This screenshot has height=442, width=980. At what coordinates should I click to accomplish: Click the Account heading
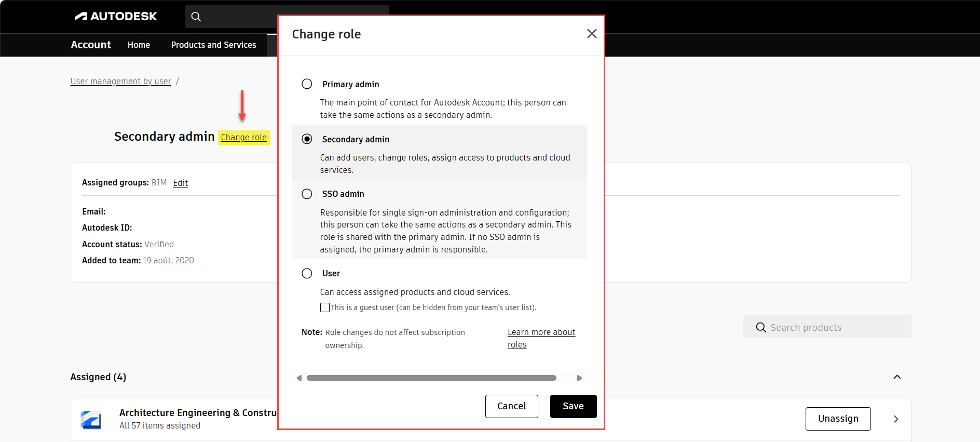91,45
